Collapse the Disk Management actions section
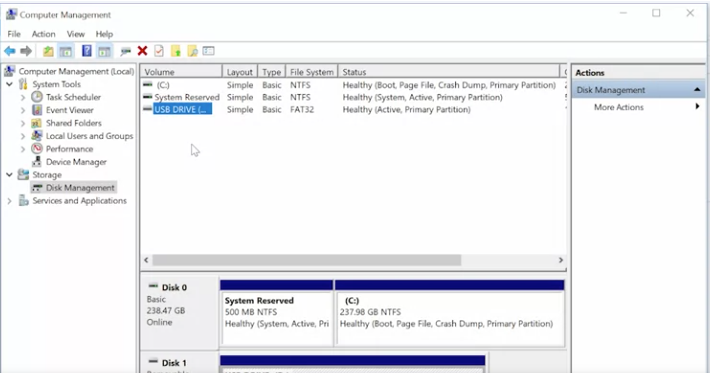Screen dimensions: 710x373 pyautogui.click(x=697, y=90)
